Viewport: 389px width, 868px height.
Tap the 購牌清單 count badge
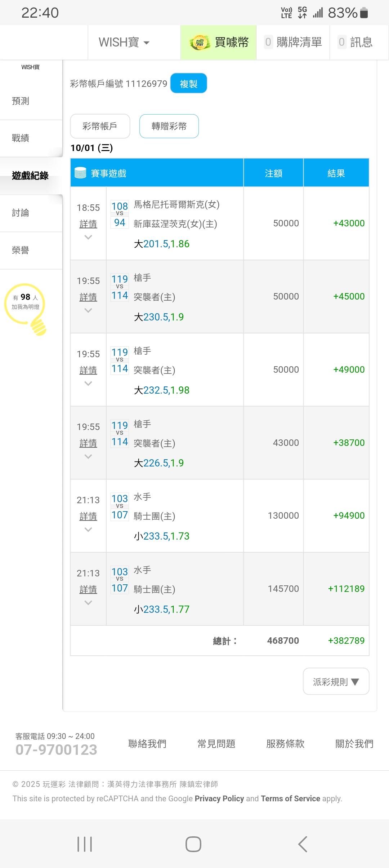(268, 42)
